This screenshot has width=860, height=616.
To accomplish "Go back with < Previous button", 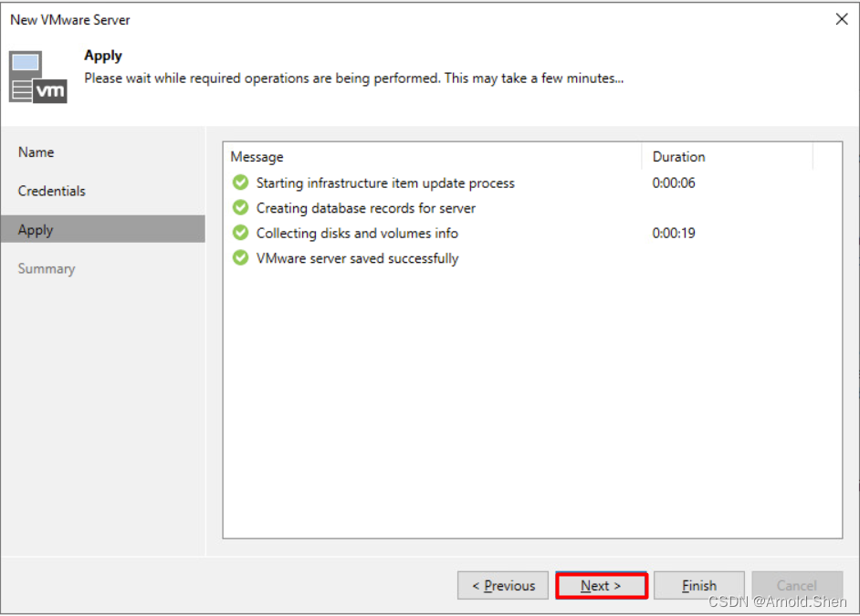I will point(503,585).
